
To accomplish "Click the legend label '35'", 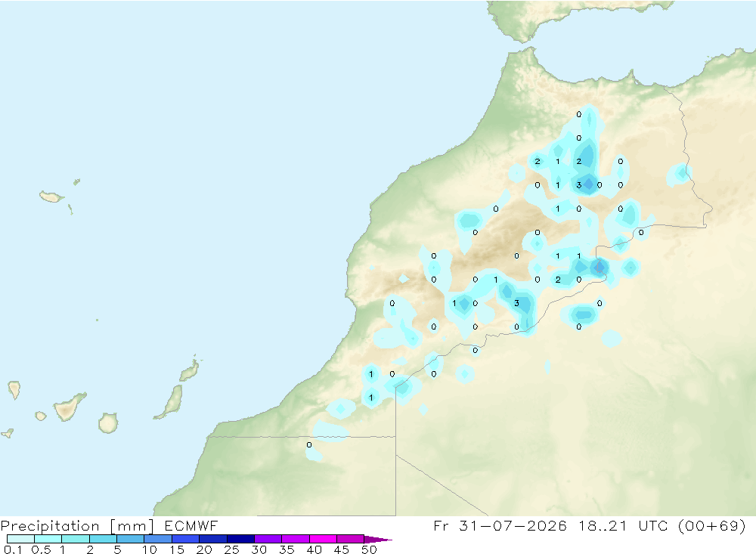I will click(x=287, y=549).
